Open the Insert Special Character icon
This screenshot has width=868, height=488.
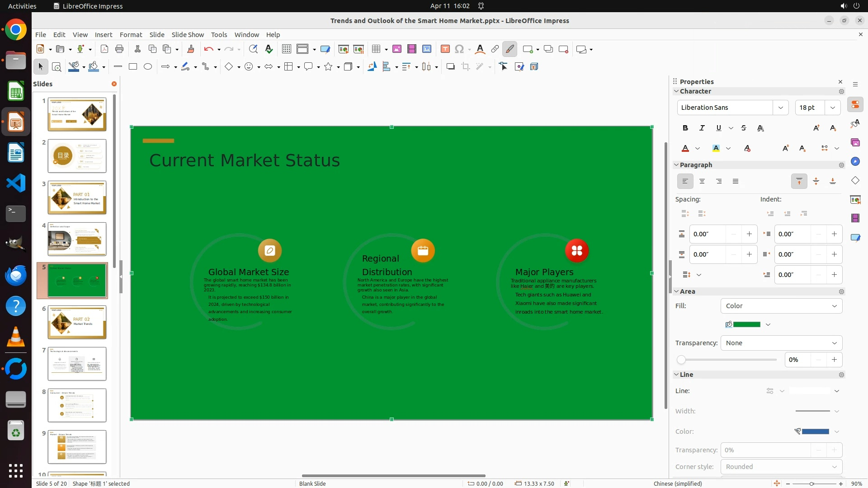click(x=459, y=49)
